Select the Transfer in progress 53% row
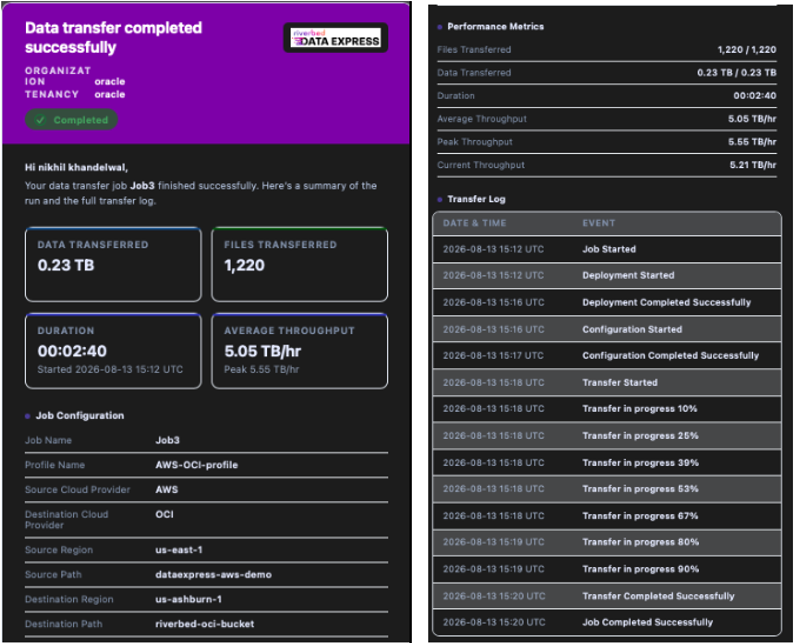This screenshot has width=794, height=643. [x=607, y=489]
